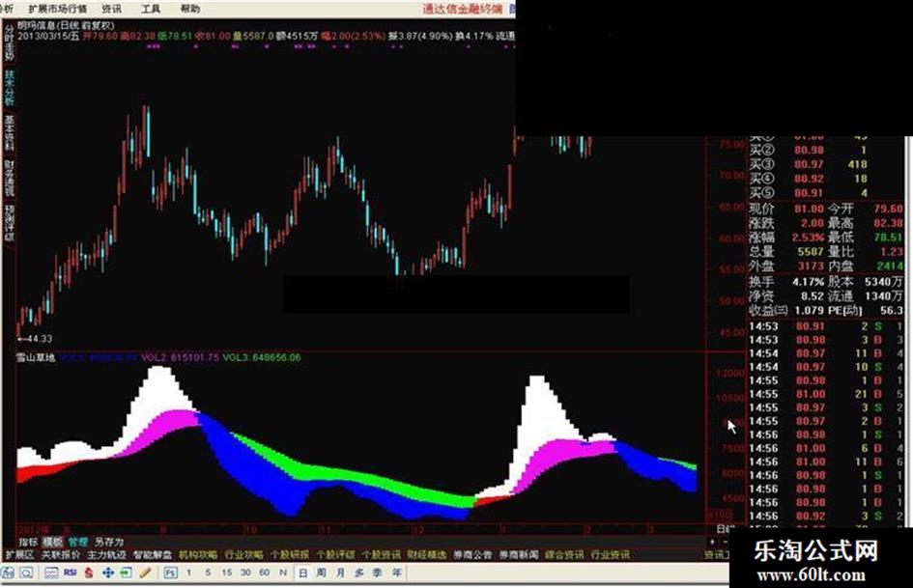Open the 扩展区 tab
This screenshot has height=588, width=913.
click(19, 555)
